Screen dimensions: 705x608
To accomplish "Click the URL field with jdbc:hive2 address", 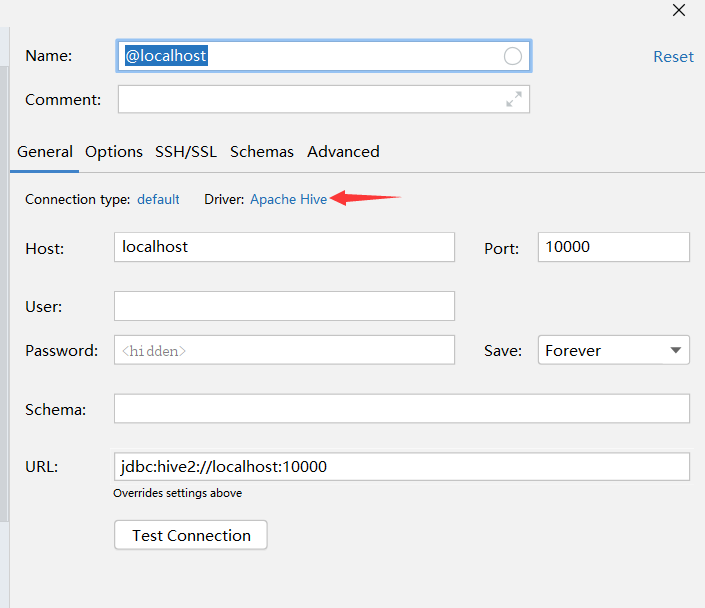I will pos(402,466).
